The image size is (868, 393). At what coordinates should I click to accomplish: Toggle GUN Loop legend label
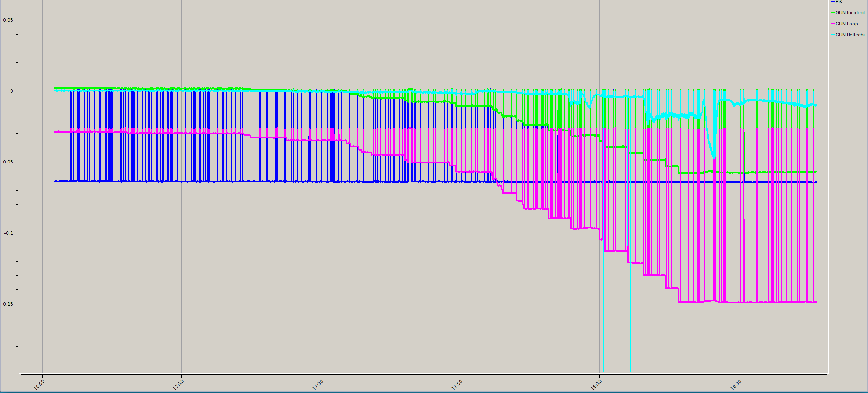(846, 24)
